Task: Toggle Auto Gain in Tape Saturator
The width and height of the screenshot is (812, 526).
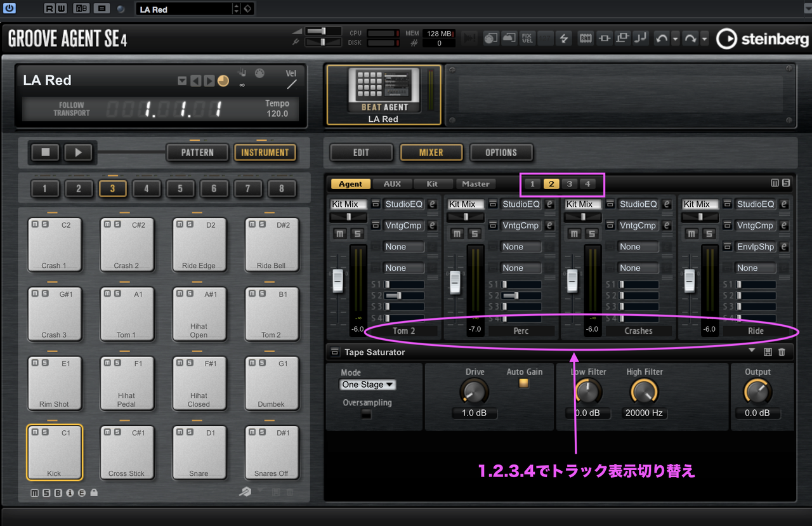Action: pos(524,383)
